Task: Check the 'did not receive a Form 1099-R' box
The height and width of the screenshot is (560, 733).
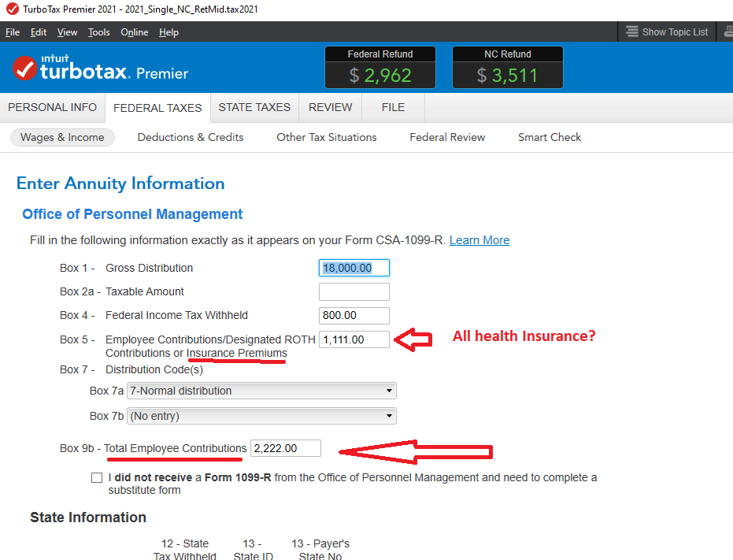Action: click(97, 477)
